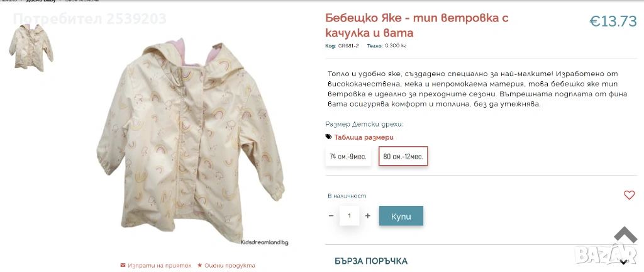Add product to wishlist with heart icon
644x272 pixels.
tap(629, 195)
